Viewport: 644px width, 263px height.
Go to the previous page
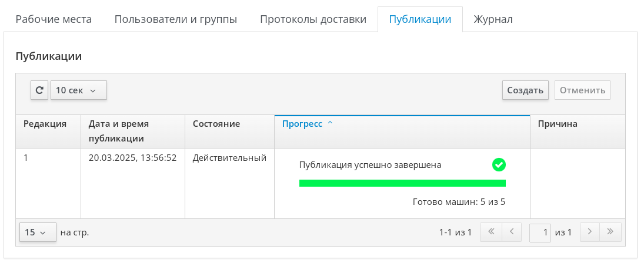tap(512, 232)
